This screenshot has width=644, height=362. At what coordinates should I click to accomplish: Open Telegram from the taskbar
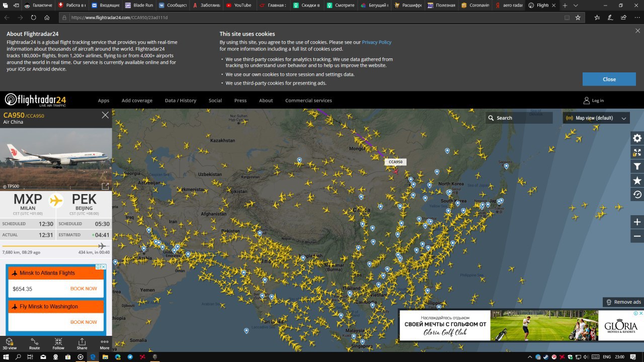point(130,357)
